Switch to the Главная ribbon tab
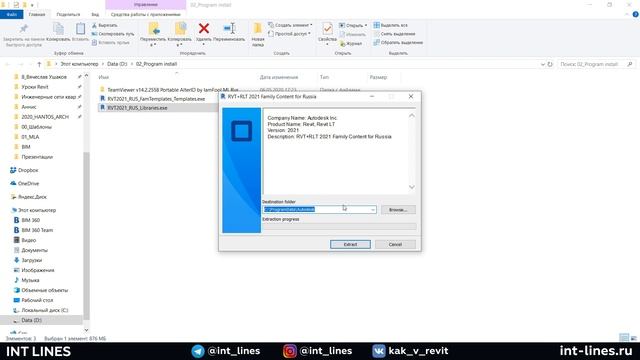640x360 pixels. coord(37,14)
